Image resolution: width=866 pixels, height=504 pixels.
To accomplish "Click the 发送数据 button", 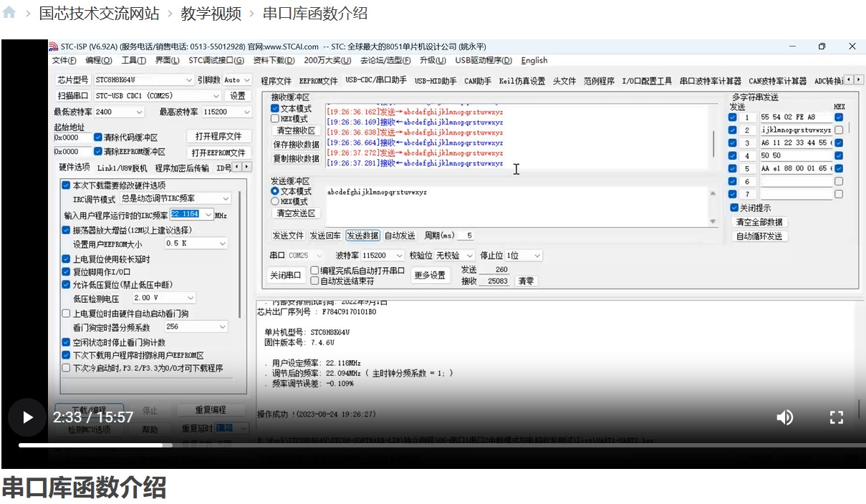I will click(x=362, y=236).
